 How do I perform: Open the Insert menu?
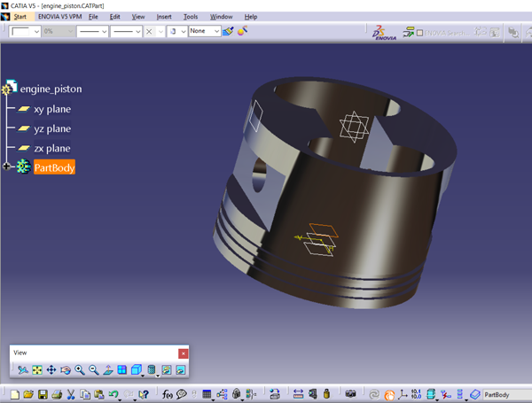pos(164,17)
